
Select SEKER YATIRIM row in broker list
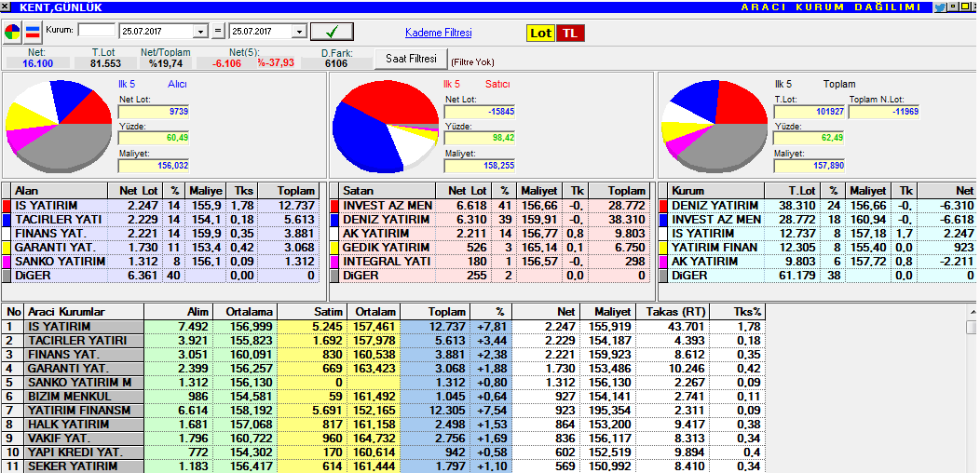pos(384,466)
